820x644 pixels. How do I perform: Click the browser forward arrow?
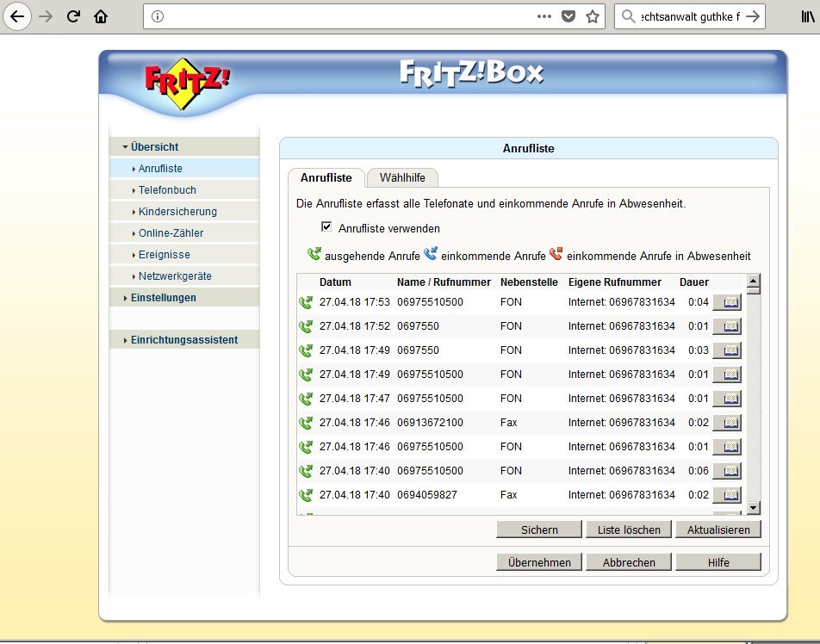pyautogui.click(x=46, y=16)
